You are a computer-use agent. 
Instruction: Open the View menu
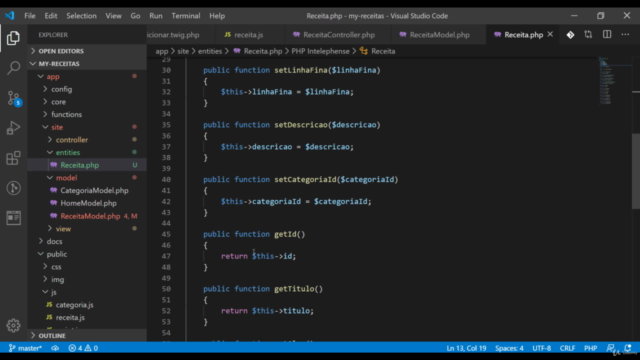tap(113, 16)
